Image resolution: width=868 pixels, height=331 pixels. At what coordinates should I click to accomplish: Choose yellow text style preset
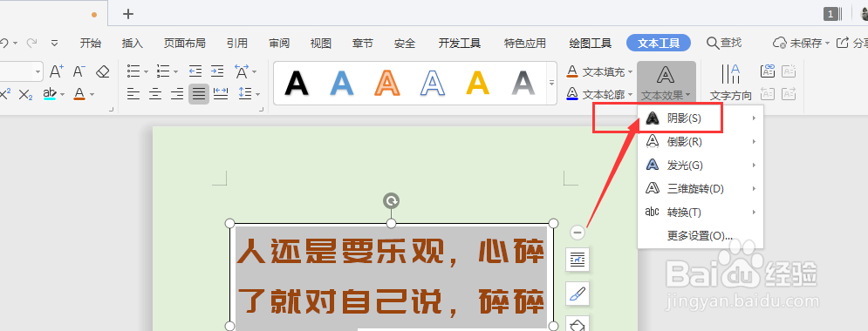tap(478, 84)
